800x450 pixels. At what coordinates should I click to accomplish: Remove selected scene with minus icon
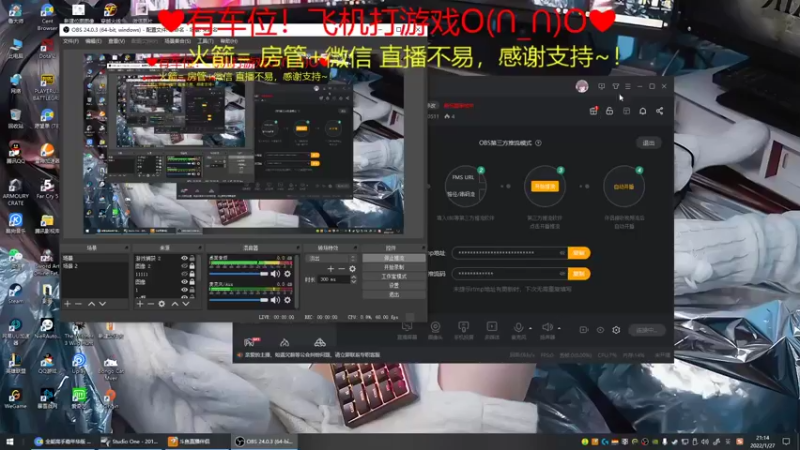click(79, 304)
